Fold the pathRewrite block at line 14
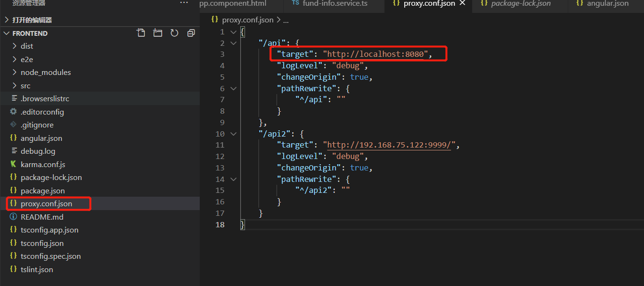The height and width of the screenshot is (286, 644). point(233,179)
